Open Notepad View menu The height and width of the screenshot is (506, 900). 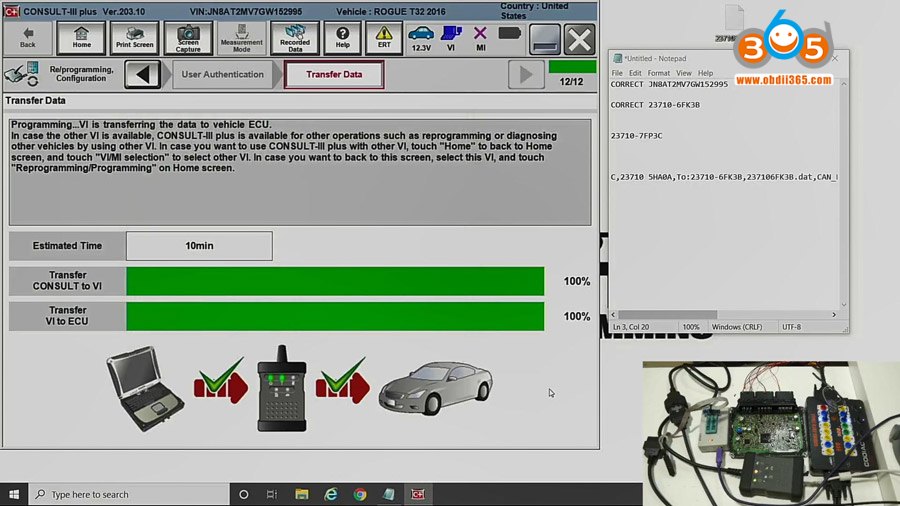pos(684,73)
